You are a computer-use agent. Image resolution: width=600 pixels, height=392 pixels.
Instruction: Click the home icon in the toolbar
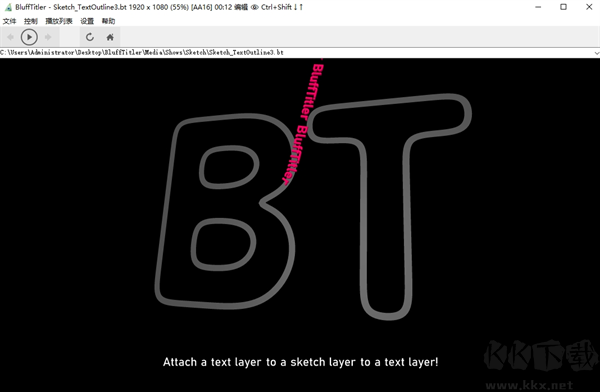110,37
